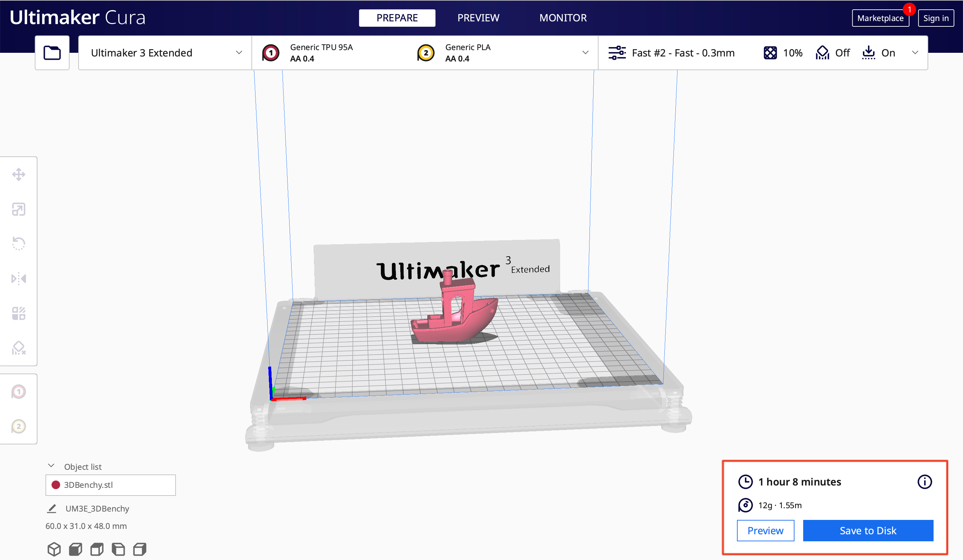Click the material spool usage icon
The image size is (963, 560).
coord(745,506)
